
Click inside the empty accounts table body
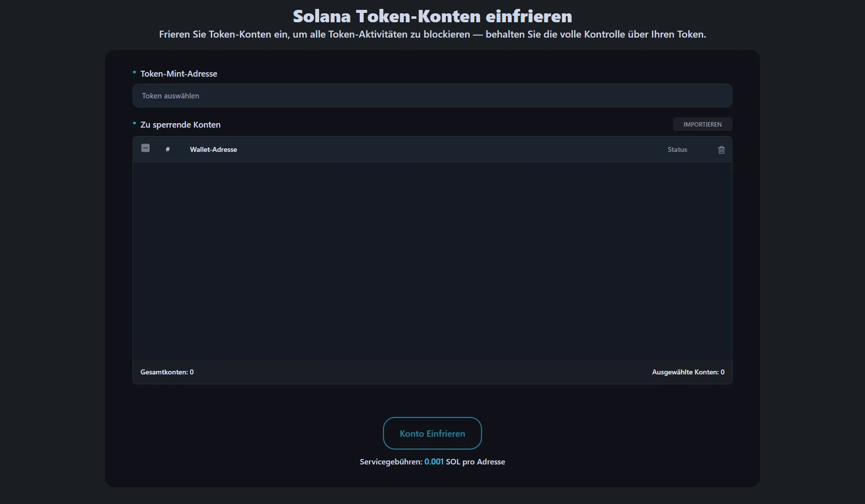click(432, 262)
